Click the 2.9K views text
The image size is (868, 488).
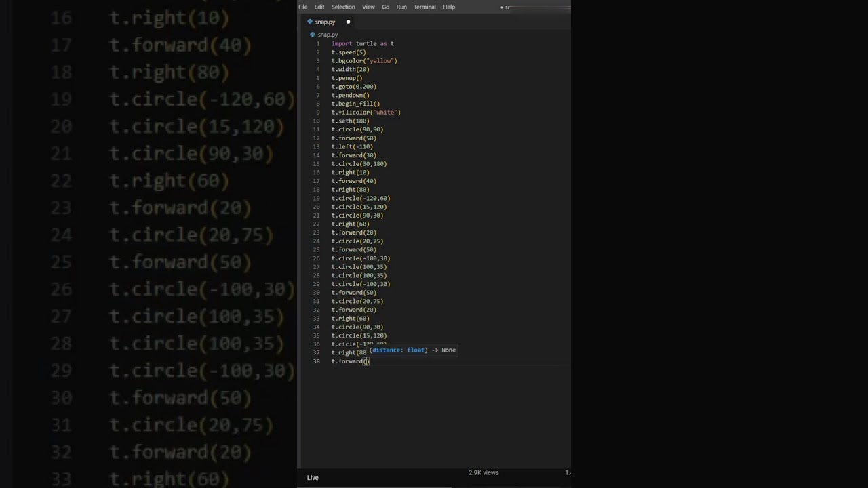[x=484, y=472]
